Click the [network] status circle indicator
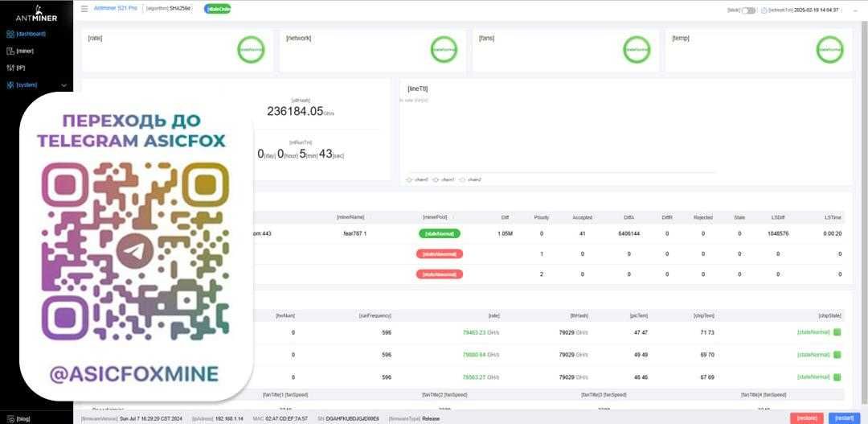The height and width of the screenshot is (424, 868). (444, 49)
